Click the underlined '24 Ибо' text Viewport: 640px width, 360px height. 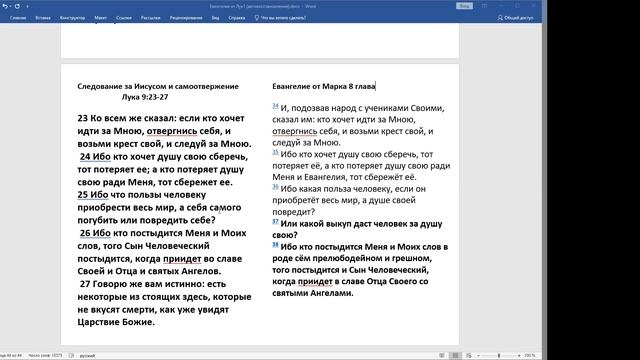click(95, 157)
